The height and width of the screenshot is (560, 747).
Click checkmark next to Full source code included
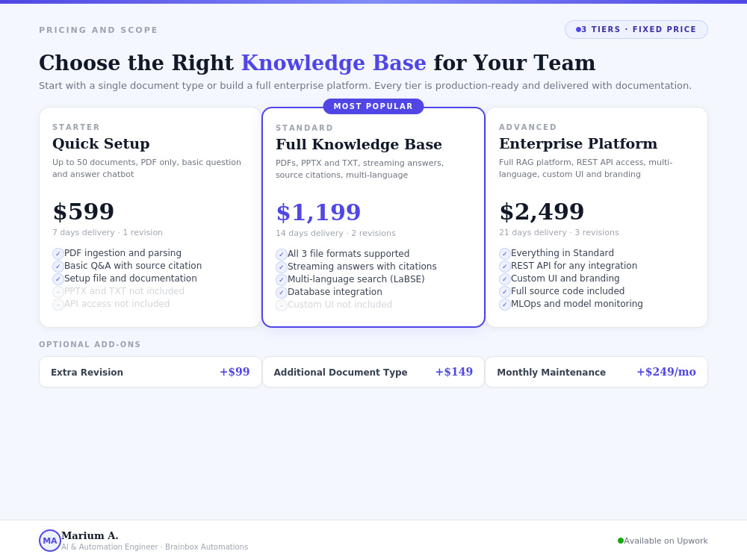pyautogui.click(x=505, y=291)
